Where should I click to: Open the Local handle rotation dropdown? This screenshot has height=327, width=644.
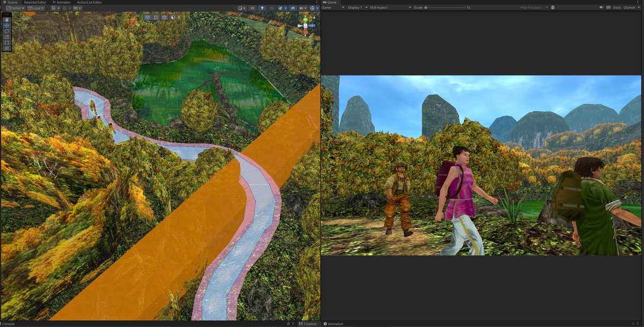point(36,8)
